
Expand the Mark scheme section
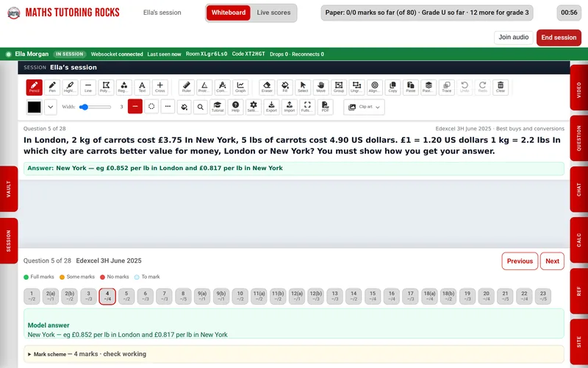point(293,354)
